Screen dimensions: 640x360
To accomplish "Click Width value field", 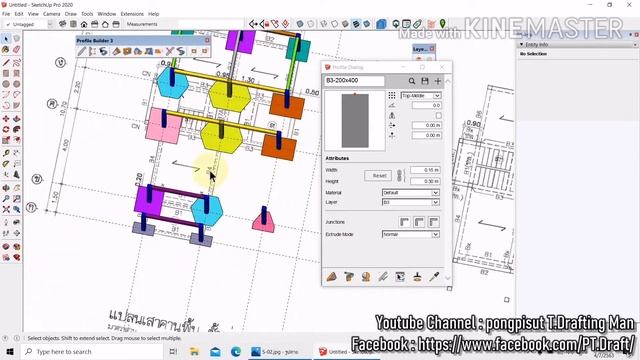I will pos(425,170).
